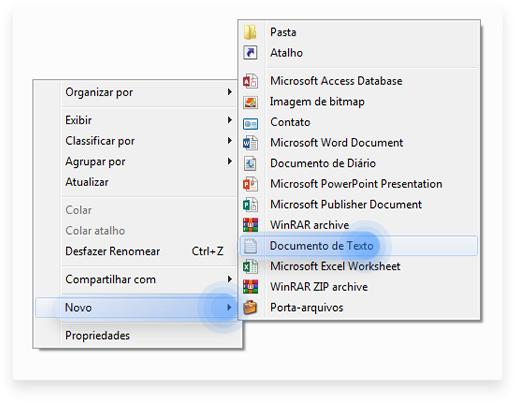Click the Organizar por label
The image size is (516, 404).
(99, 92)
